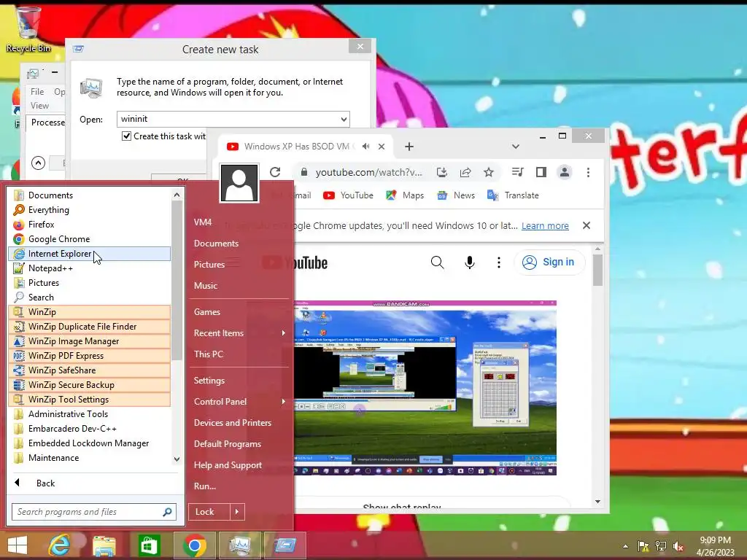The image size is (747, 560).
Task: Switch to Google Chrome on the taskbar
Action: (194, 545)
